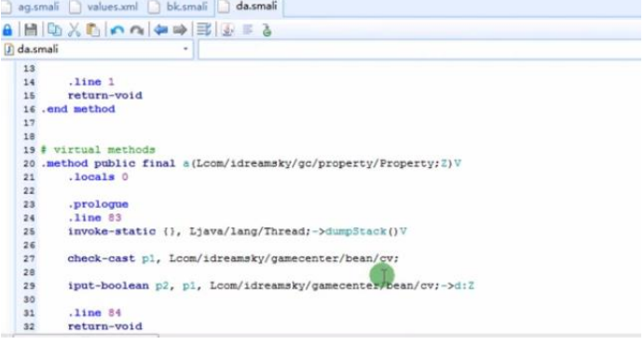The height and width of the screenshot is (345, 644).
Task: Click 'return-void' on line 32
Action: click(x=105, y=326)
